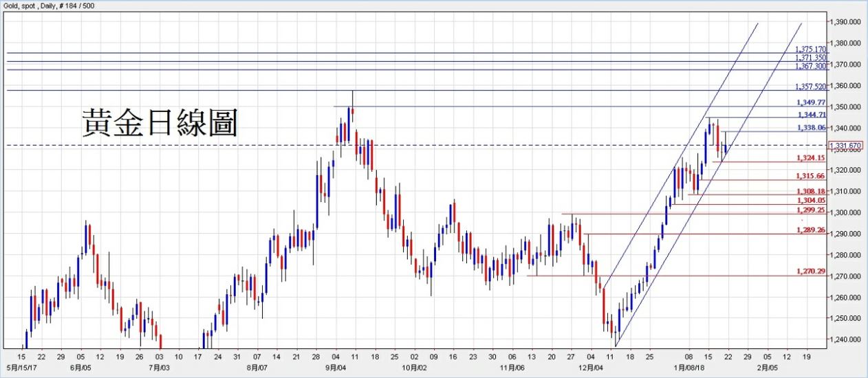
Task: Click the 1,390.000 price axis tick
Action: 846,22
